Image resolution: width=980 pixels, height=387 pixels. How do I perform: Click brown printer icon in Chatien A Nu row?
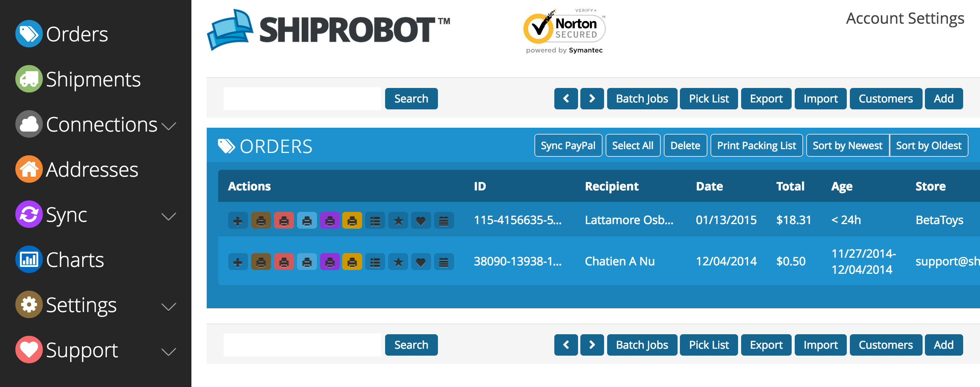click(261, 262)
